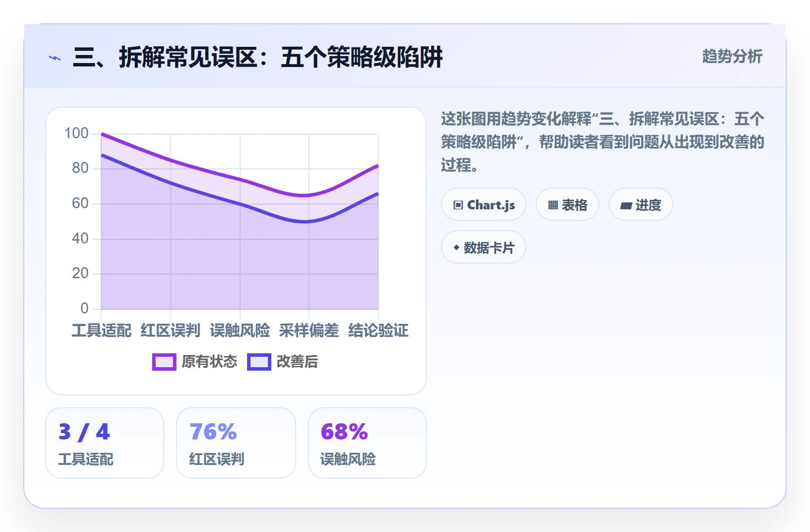Click the grid icon in the 表格 chip
810x532 pixels.
pos(553,205)
